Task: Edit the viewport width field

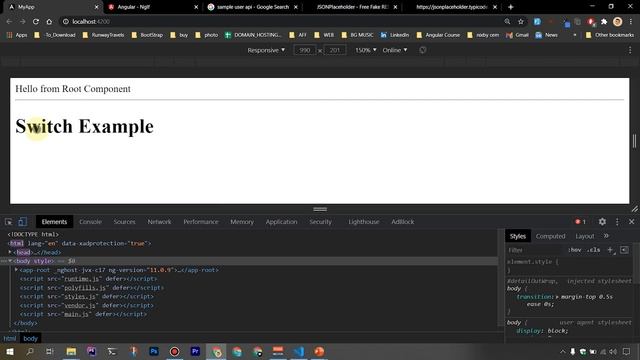Action: point(304,50)
